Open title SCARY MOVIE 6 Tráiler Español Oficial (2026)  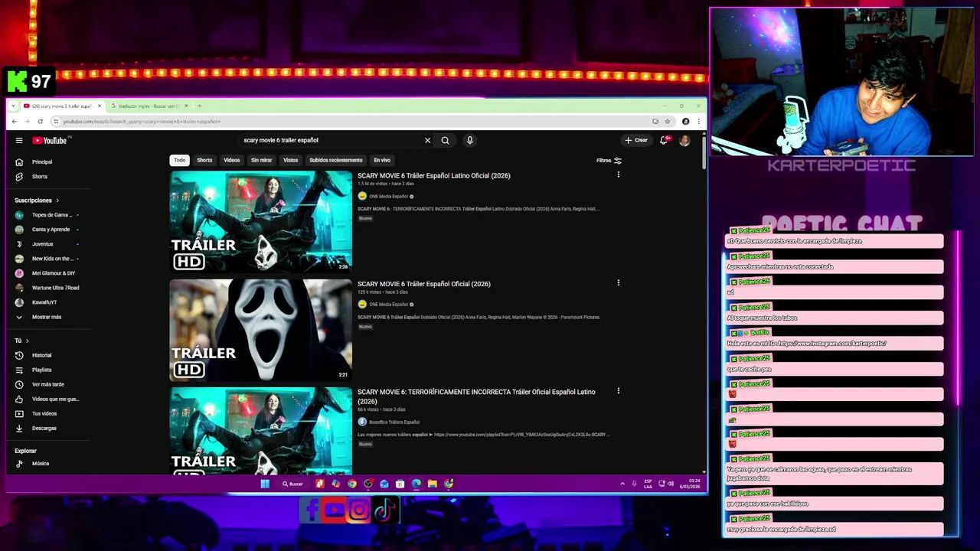point(423,284)
